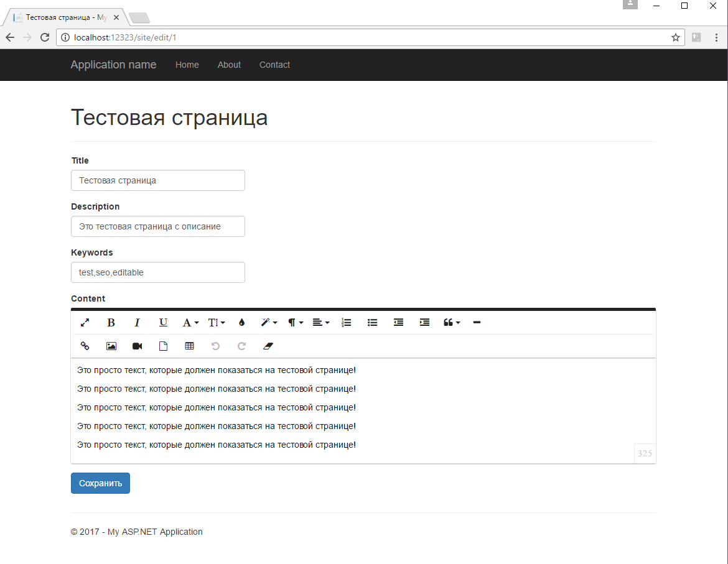Clear formatting with the eraser icon

click(x=268, y=346)
